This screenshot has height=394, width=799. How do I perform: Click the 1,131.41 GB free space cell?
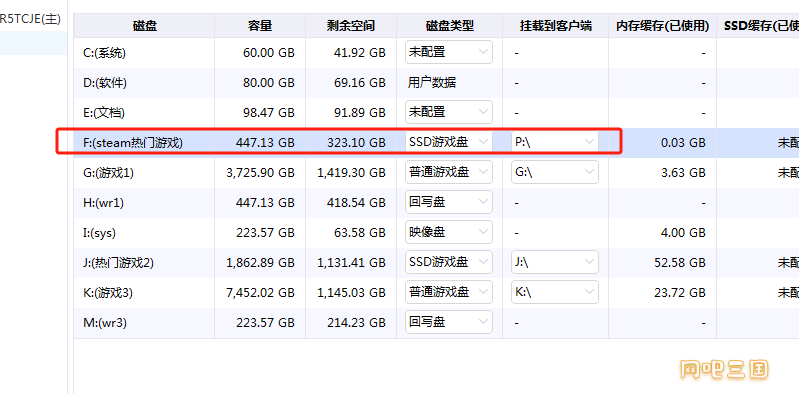[x=351, y=262]
